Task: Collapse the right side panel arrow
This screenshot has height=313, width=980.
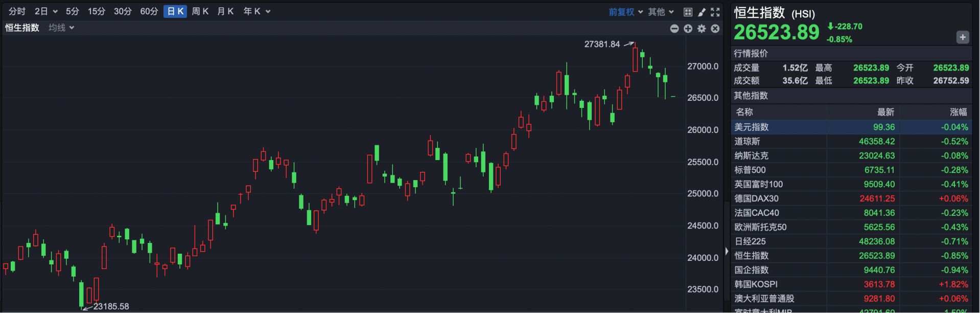Action: click(x=727, y=251)
